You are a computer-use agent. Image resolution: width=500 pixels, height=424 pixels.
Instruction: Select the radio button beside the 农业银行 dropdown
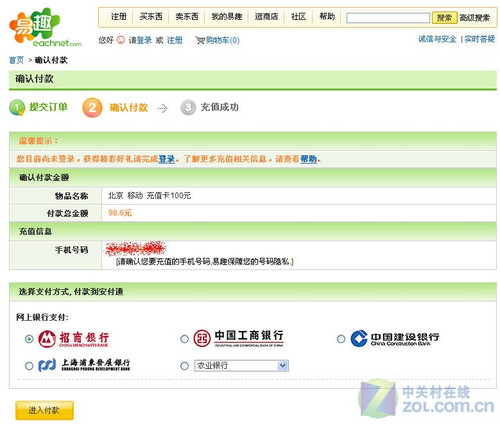[x=184, y=366]
